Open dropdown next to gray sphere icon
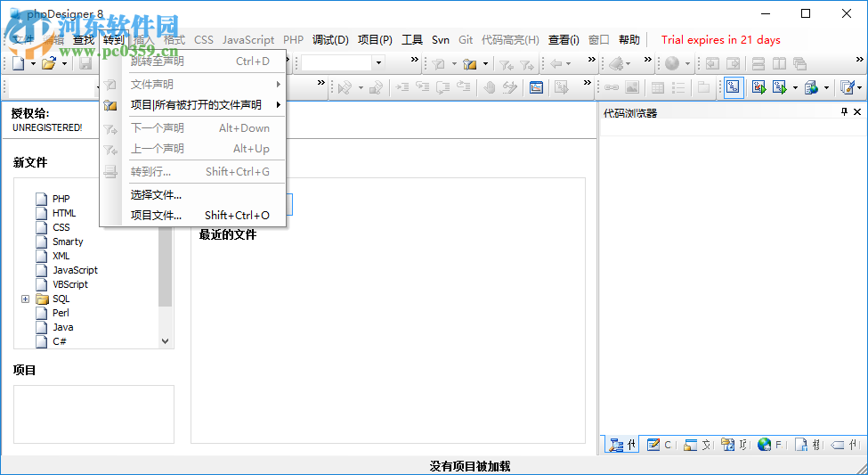Viewport: 868px width, 475px height. tap(687, 64)
